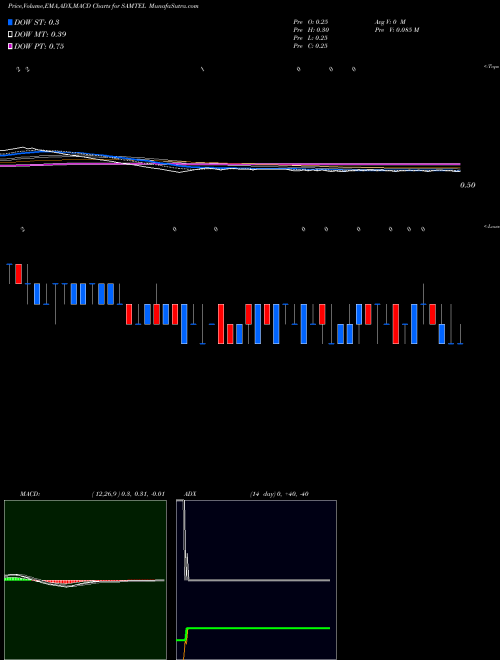Click the 'Pre V: 0.085 M' volume text
Viewport: 500px width, 660px height.
coord(396,30)
